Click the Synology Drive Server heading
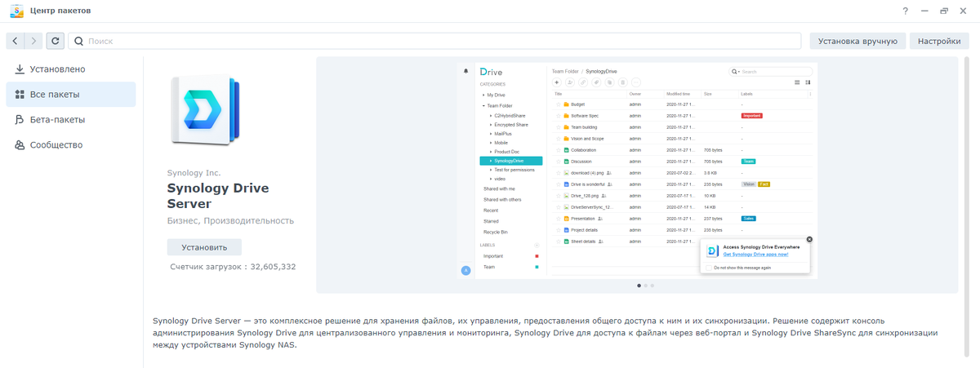 tap(218, 196)
